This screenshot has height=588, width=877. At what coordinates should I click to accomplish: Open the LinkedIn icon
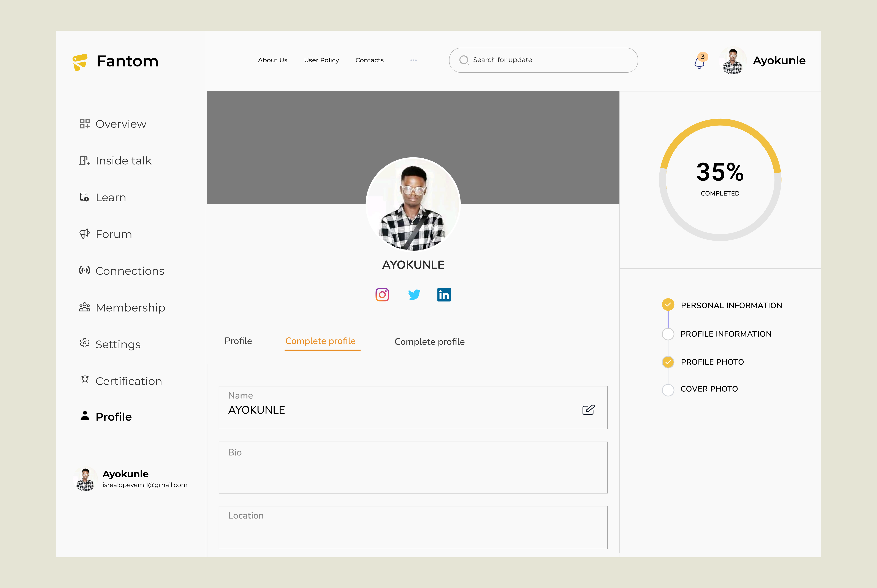click(x=444, y=295)
